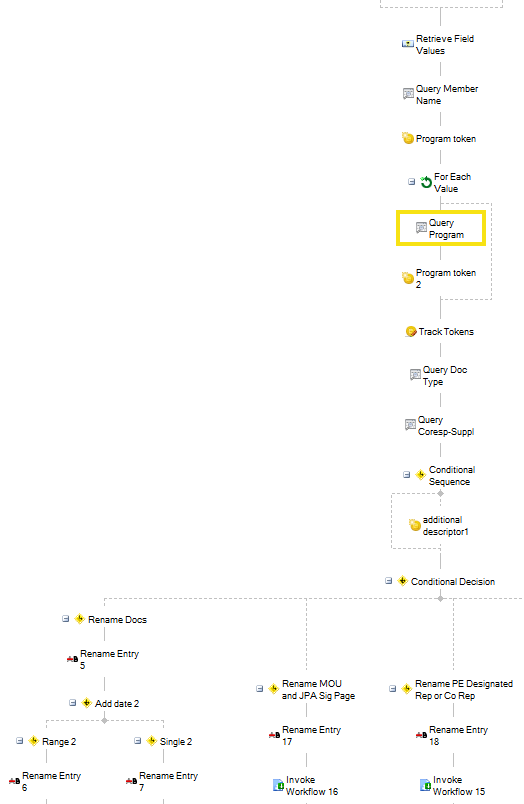Select the For Each Value loop icon
The height and width of the screenshot is (804, 524).
(x=426, y=182)
